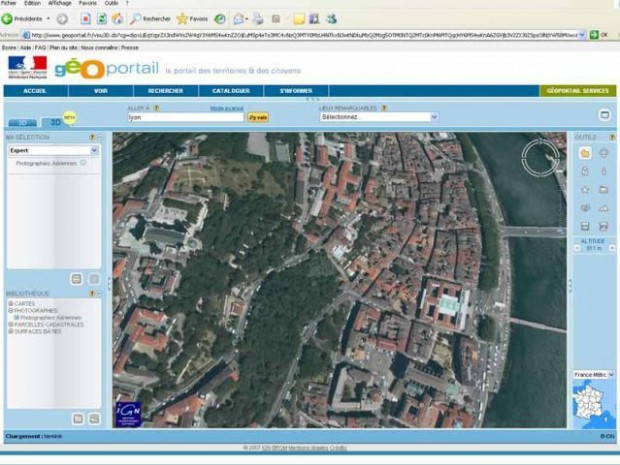Screen dimensions: 620x465
Task: Open the RECHERCHER navigation tab
Action: [x=166, y=91]
